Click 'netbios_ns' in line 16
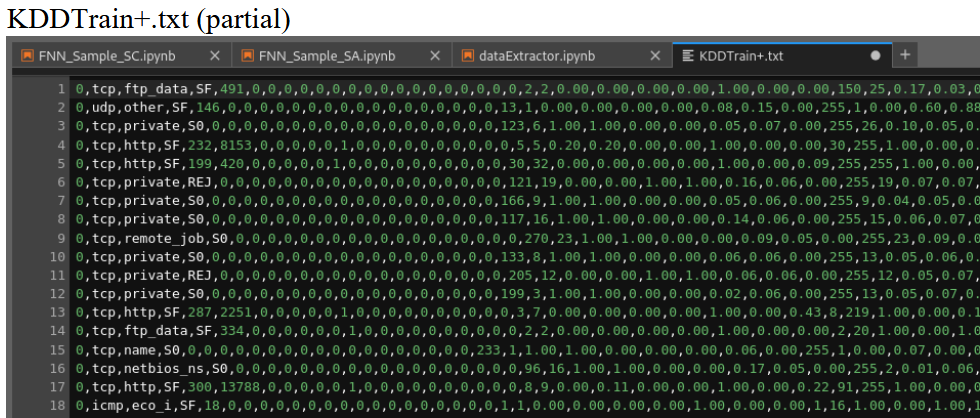Image resolution: width=980 pixels, height=418 pixels. 165,369
